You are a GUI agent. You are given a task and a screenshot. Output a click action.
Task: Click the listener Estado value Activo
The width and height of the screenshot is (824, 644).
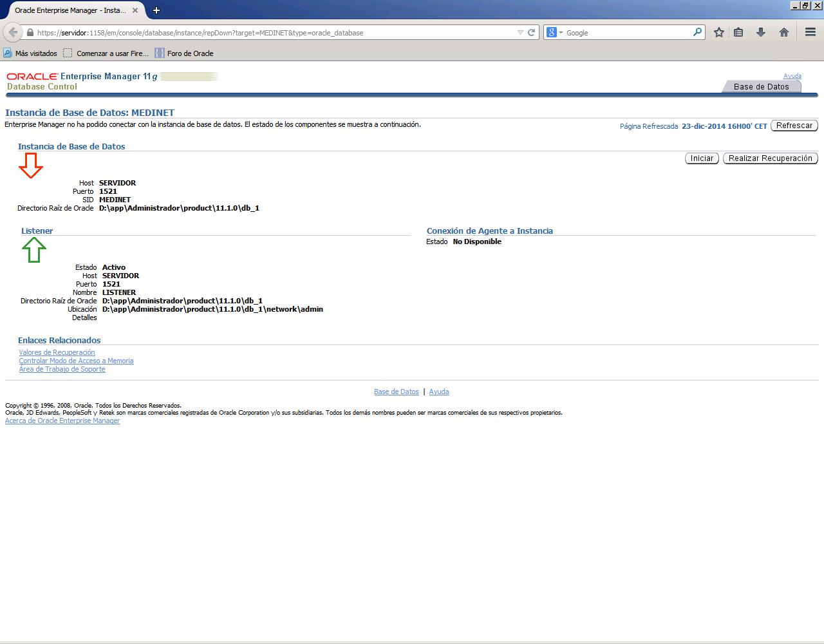coord(114,267)
